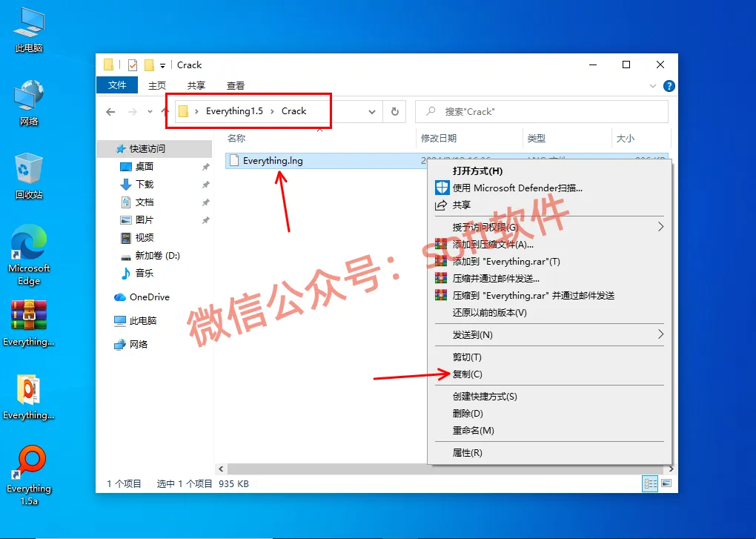Click the properties quick access toolbar icon
756x539 pixels.
pos(133,65)
